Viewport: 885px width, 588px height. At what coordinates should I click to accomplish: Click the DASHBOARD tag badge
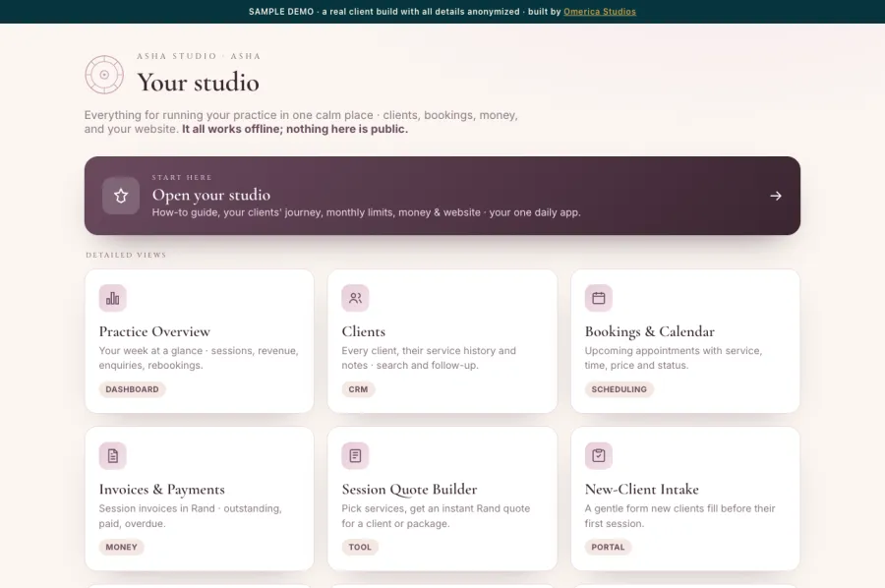coord(132,389)
